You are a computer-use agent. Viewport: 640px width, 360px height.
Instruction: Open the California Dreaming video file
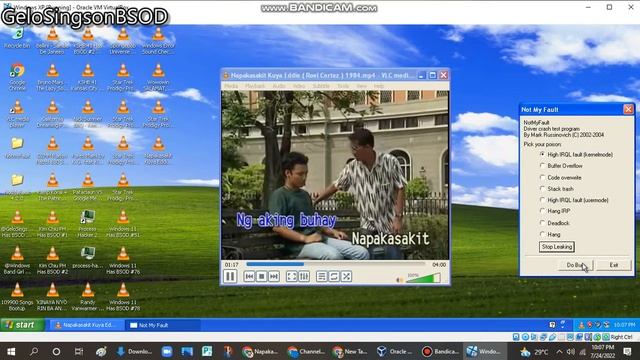pyautogui.click(x=52, y=114)
